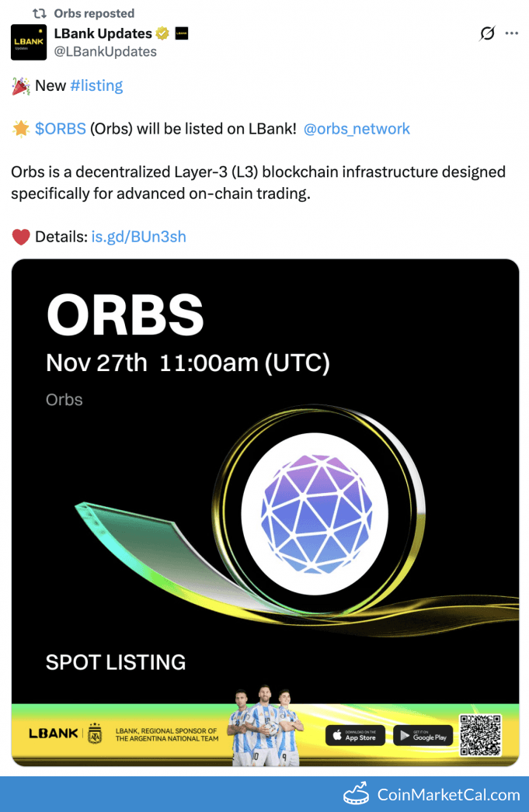The height and width of the screenshot is (812, 529).
Task: Follow the is.gd/BUn3sh details link
Action: click(x=139, y=237)
